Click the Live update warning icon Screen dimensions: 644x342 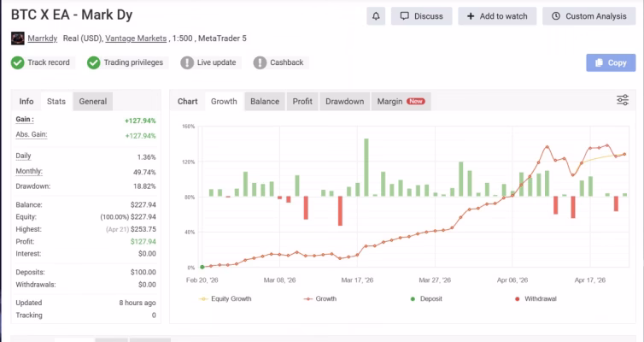click(188, 62)
